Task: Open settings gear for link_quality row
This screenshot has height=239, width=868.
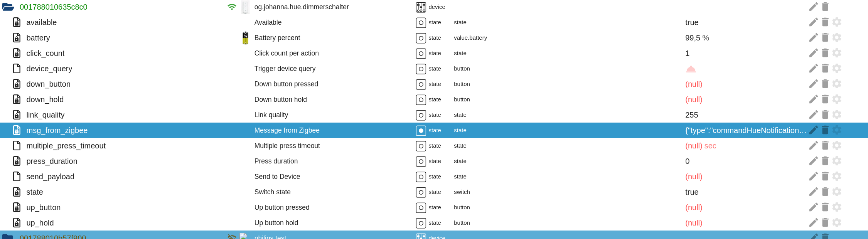Action: (x=836, y=115)
